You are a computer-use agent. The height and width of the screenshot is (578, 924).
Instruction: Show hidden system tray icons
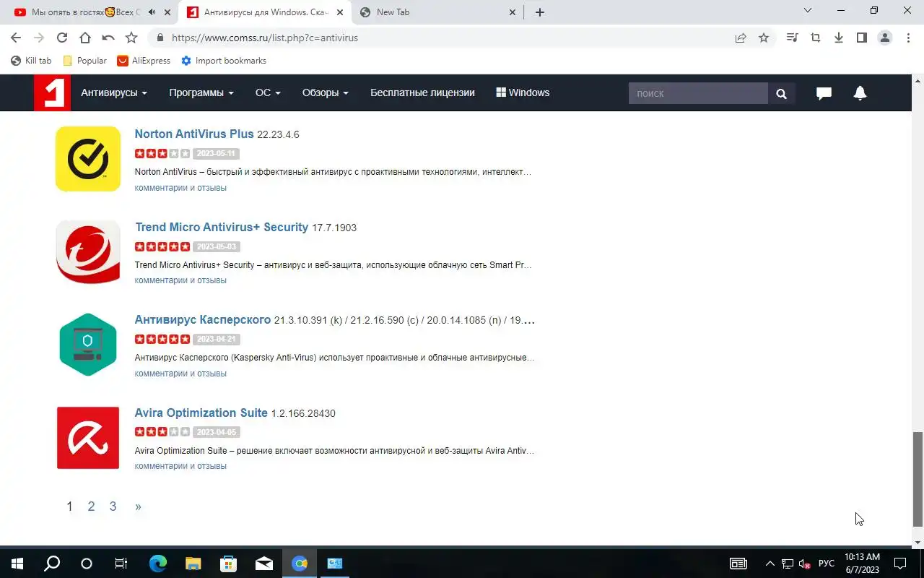pyautogui.click(x=770, y=564)
